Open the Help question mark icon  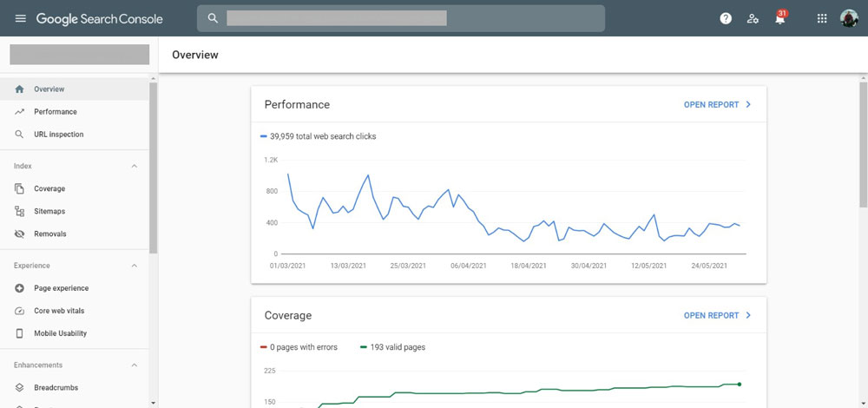[x=725, y=18]
